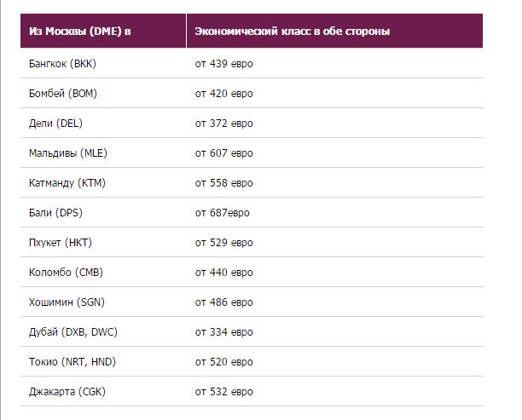The image size is (522, 420).
Task: Click Пхукет (HKT) destination
Action: tap(61, 243)
